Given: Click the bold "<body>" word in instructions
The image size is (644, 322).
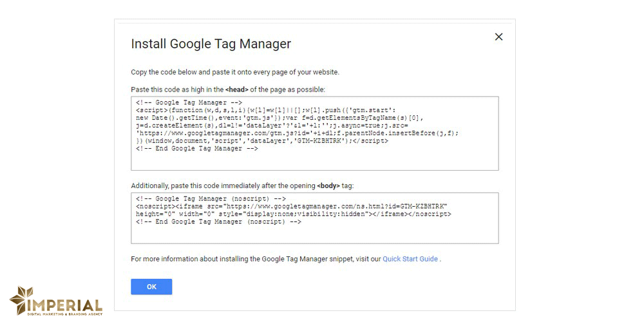Looking at the screenshot, I should tap(328, 185).
